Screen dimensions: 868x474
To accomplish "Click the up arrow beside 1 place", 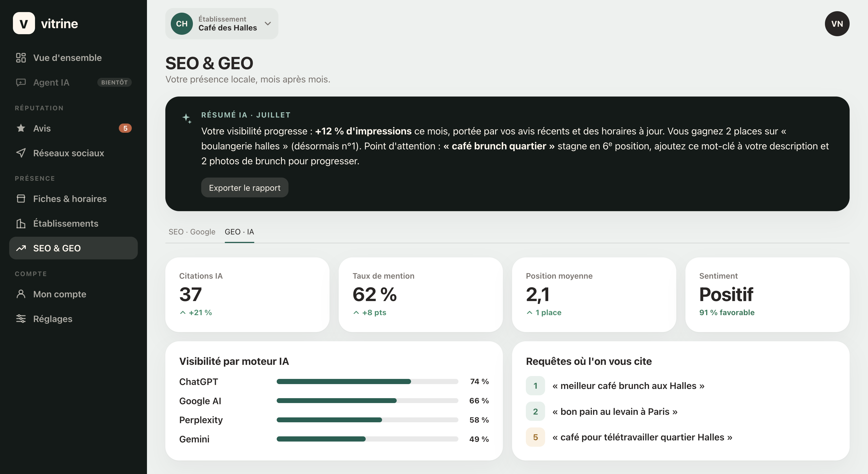I will 529,313.
